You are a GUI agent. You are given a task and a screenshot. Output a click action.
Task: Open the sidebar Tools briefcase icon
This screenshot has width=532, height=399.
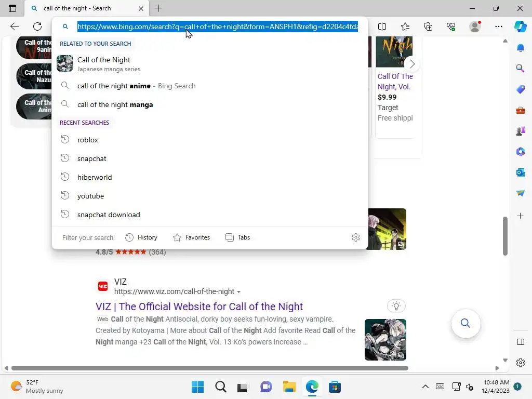(x=521, y=110)
